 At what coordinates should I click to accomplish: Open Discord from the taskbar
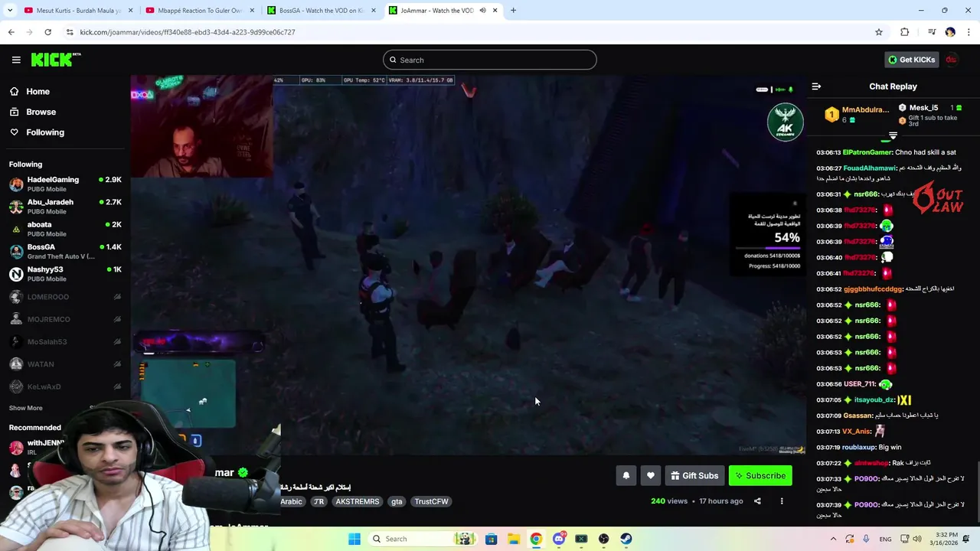559,539
